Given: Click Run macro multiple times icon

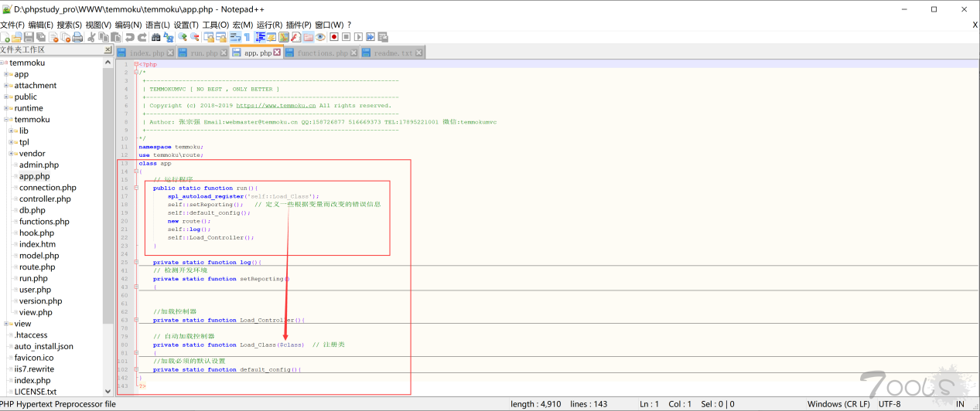Looking at the screenshot, I should click(x=370, y=37).
